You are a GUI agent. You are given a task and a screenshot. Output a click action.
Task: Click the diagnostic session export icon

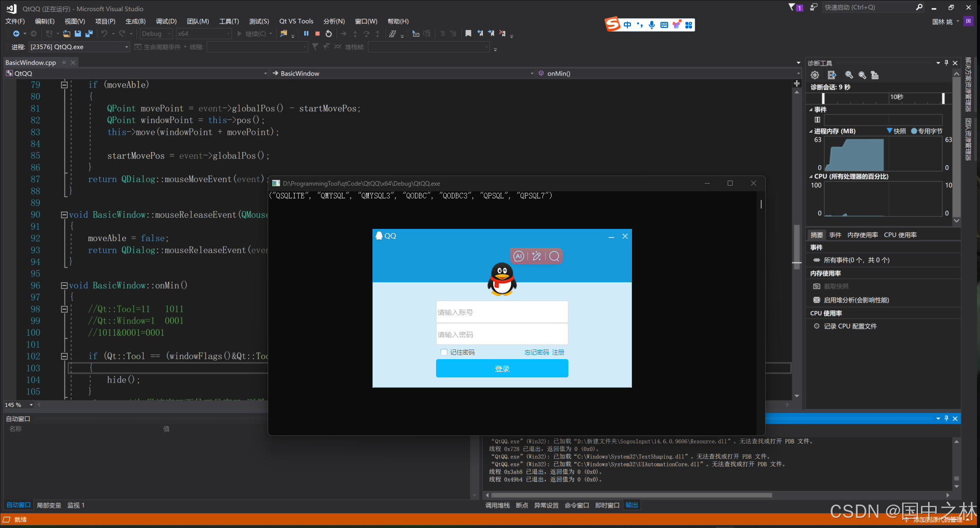coord(832,75)
